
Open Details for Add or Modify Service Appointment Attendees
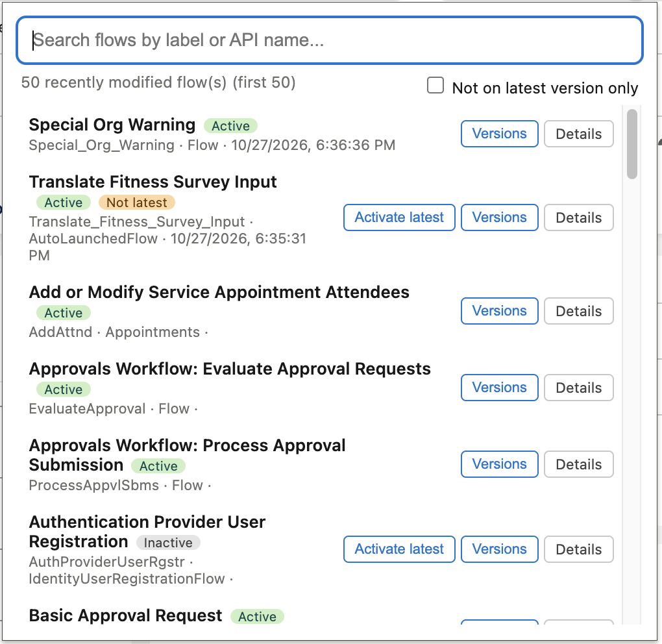click(x=578, y=311)
